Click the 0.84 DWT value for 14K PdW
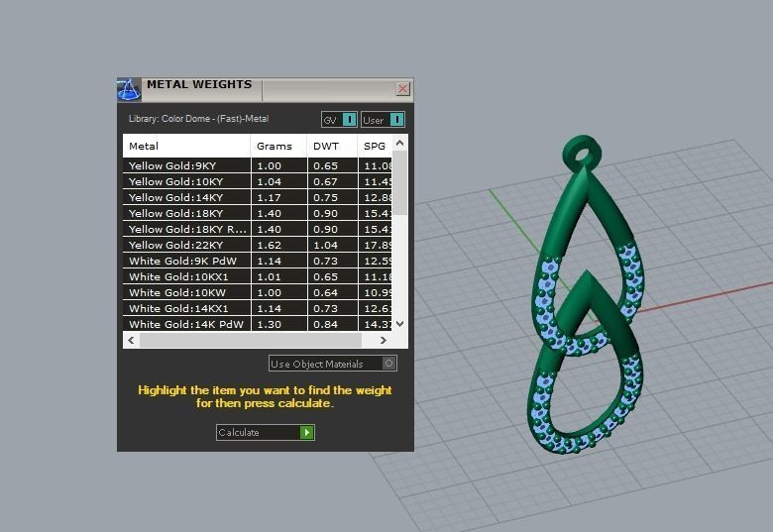The height and width of the screenshot is (532, 773). 325,324
